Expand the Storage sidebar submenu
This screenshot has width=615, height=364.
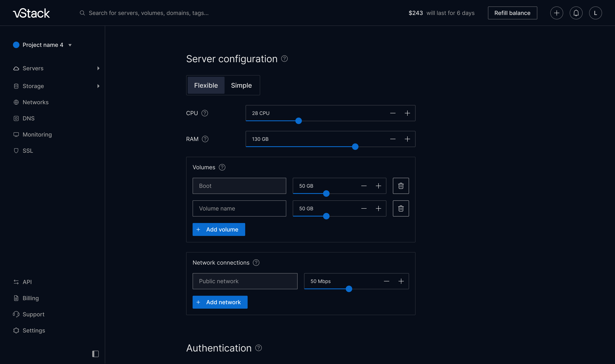(x=98, y=86)
